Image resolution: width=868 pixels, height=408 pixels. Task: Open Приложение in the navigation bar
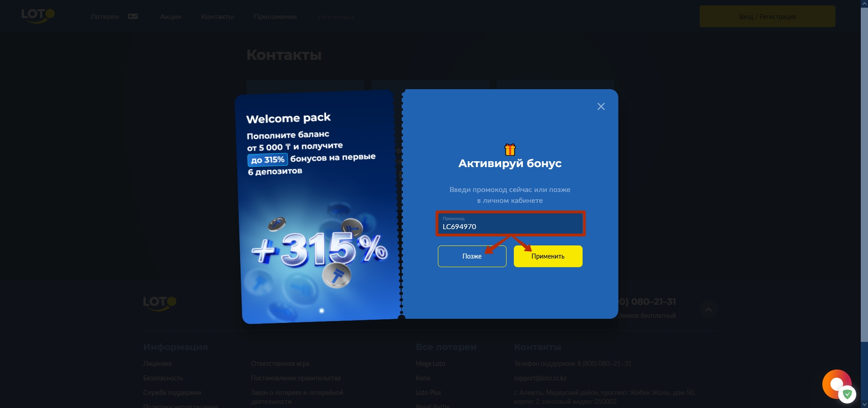[275, 17]
